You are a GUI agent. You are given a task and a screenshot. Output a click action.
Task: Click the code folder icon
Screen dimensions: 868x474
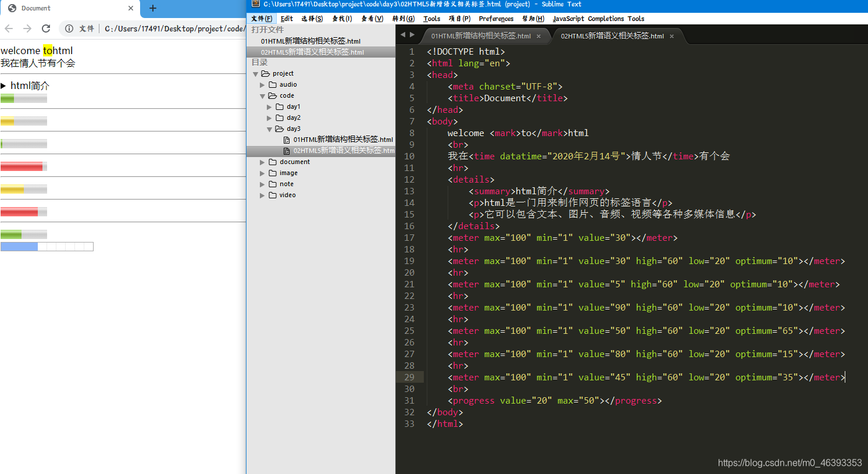273,95
